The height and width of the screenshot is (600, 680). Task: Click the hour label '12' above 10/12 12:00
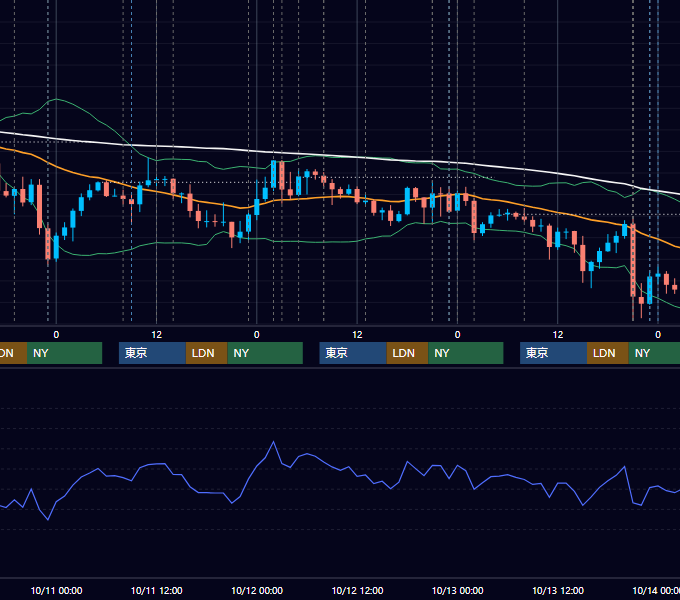(357, 335)
